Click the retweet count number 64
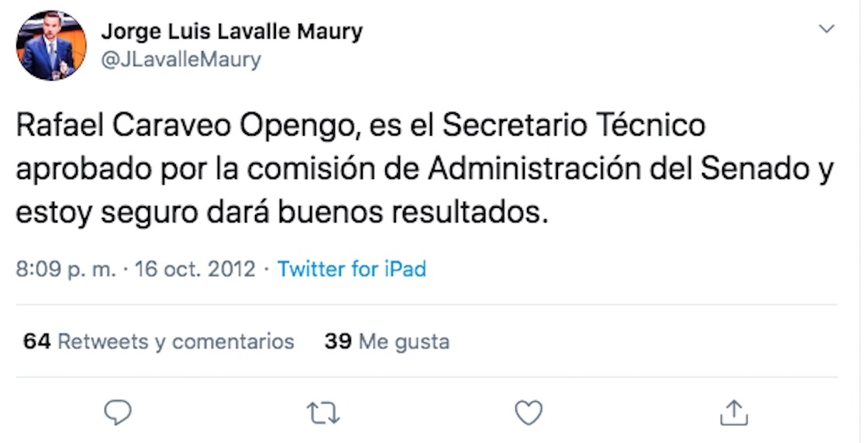 pos(36,341)
